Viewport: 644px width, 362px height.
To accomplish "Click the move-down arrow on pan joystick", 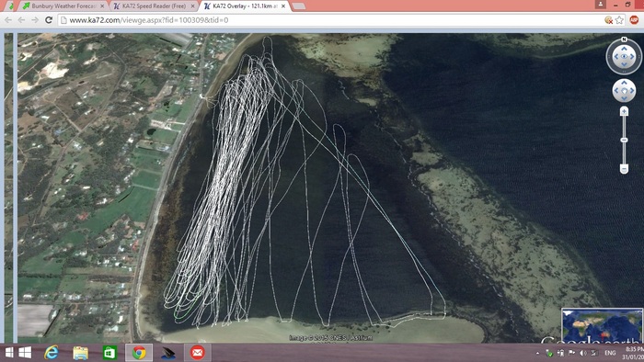I will [x=624, y=98].
